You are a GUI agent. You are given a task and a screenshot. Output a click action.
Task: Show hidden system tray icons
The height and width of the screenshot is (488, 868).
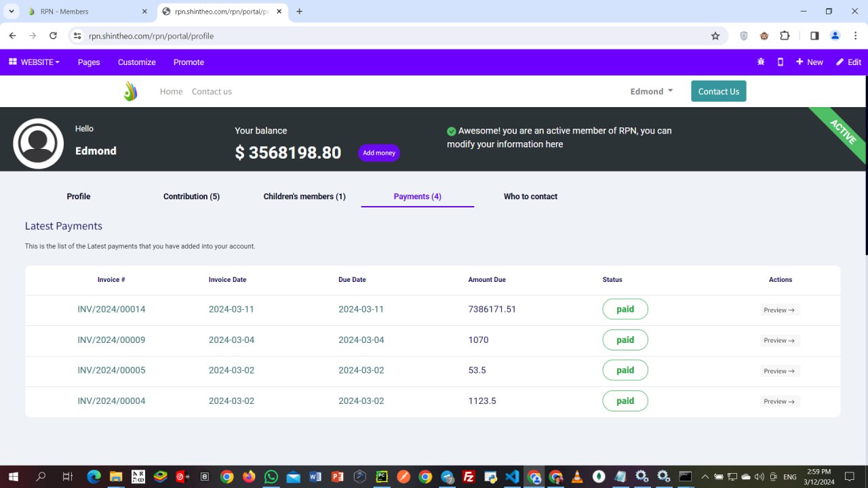[705, 476]
